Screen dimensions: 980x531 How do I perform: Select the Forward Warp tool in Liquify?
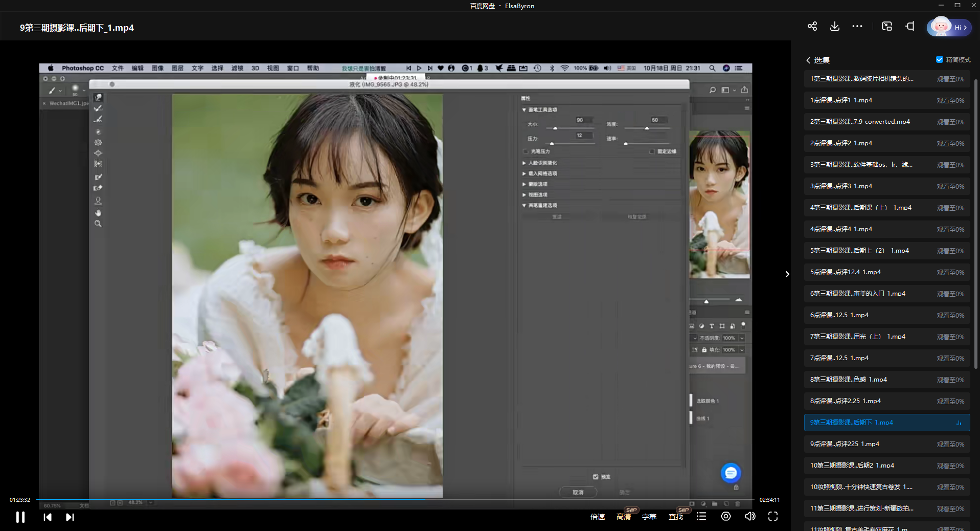(x=98, y=97)
